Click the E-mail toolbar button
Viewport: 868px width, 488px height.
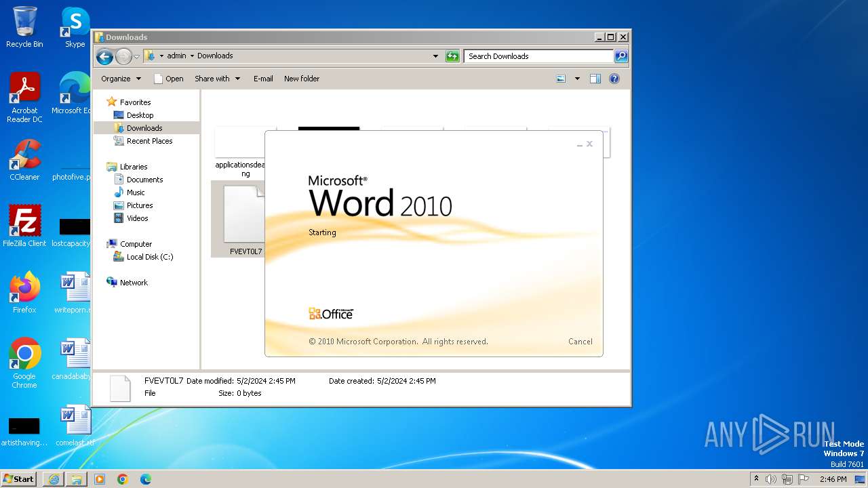tap(263, 79)
